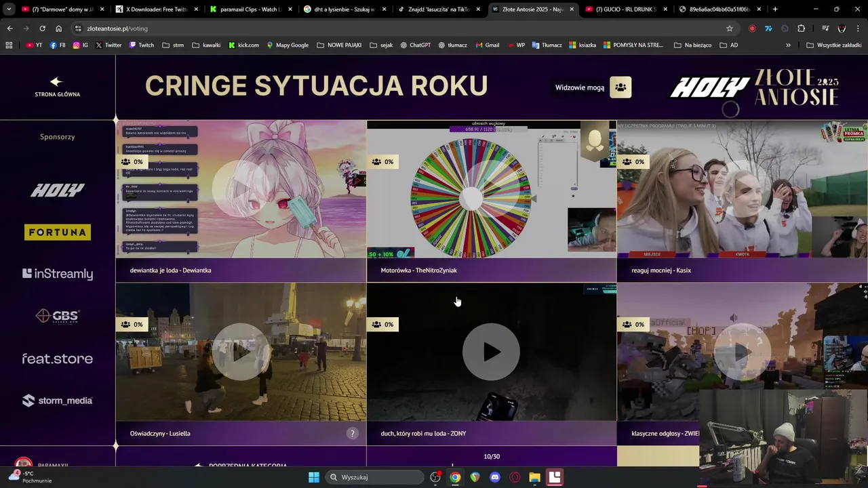
Task: Open the kick.com bookmark
Action: [x=243, y=45]
